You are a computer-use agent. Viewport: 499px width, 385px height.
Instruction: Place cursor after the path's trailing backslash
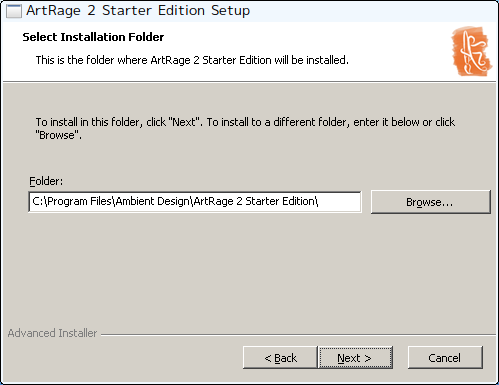[319, 201]
